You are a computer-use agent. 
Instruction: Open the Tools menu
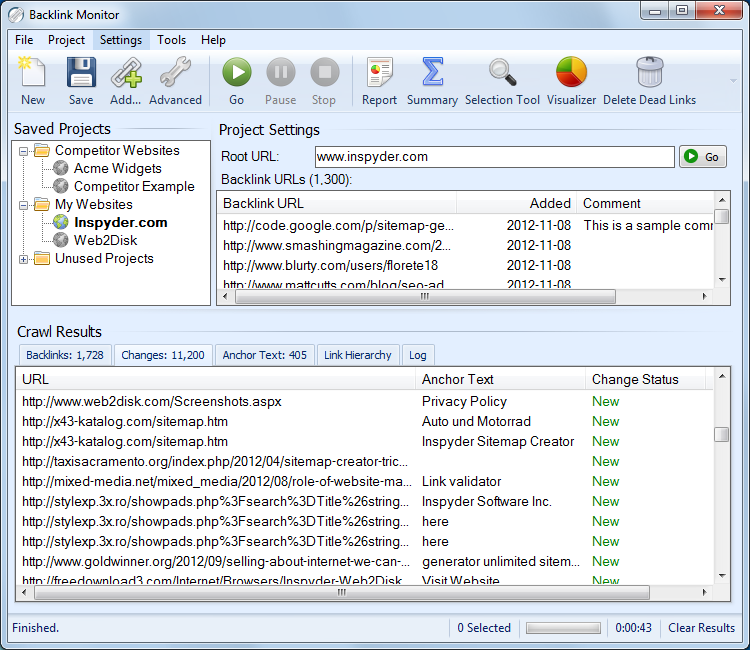click(171, 40)
